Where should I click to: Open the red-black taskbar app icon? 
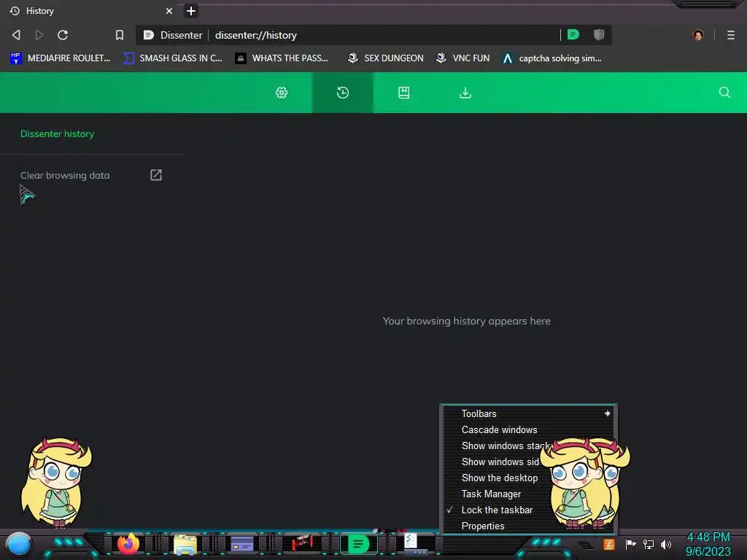pos(301,542)
